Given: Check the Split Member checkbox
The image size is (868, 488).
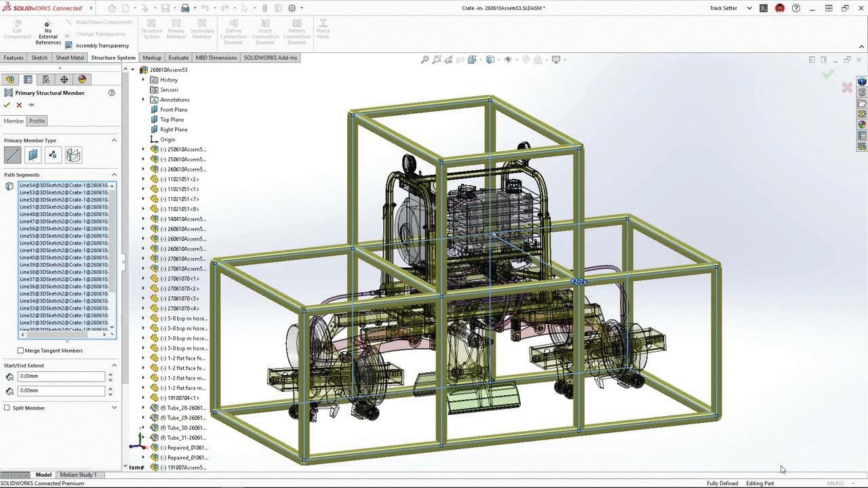Looking at the screenshot, I should coord(7,408).
